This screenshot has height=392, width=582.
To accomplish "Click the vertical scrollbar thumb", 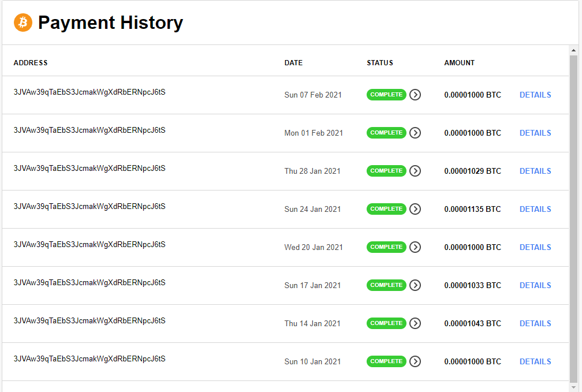I will (x=573, y=218).
